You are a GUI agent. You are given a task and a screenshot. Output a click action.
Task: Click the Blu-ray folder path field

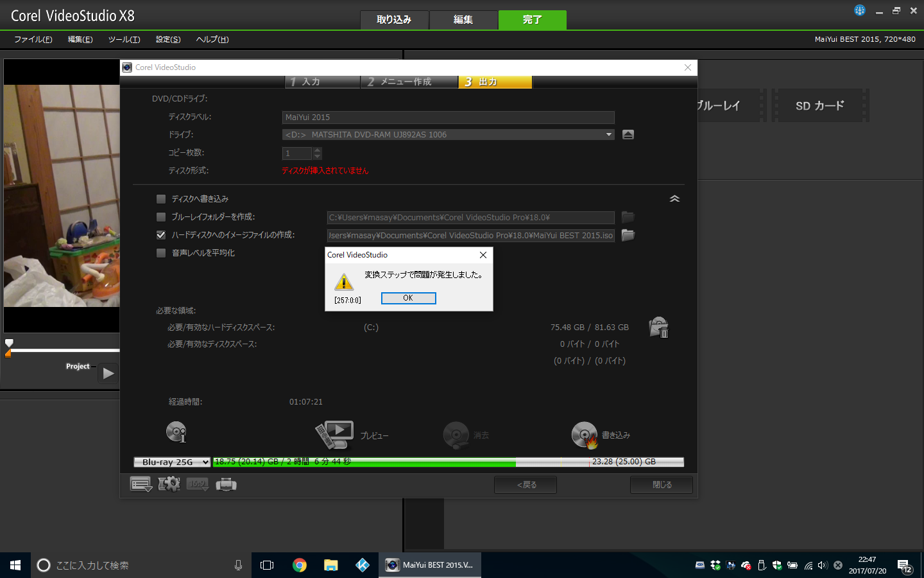[470, 218]
